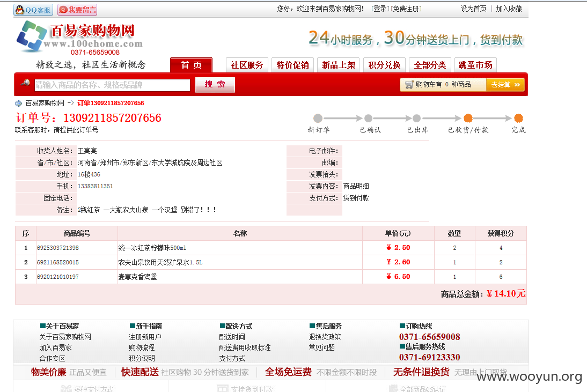Open 配送费用收取标准 footer link
This screenshot has height=392, width=587.
tap(245, 348)
